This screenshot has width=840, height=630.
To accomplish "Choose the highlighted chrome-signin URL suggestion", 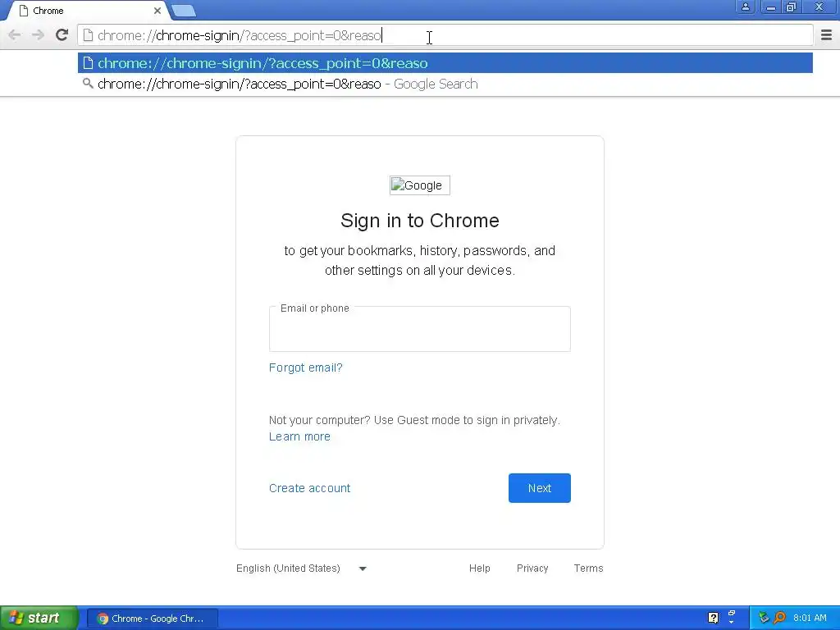I will click(445, 63).
